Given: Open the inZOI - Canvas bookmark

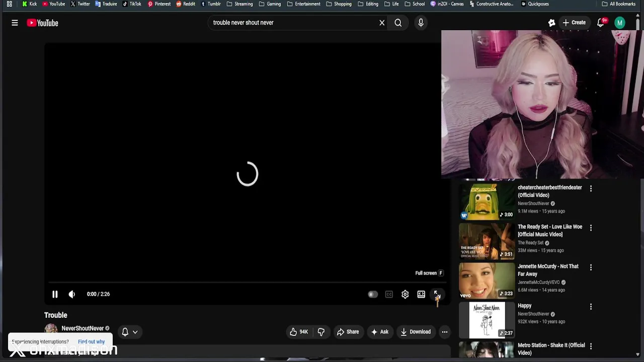Looking at the screenshot, I should [446, 4].
